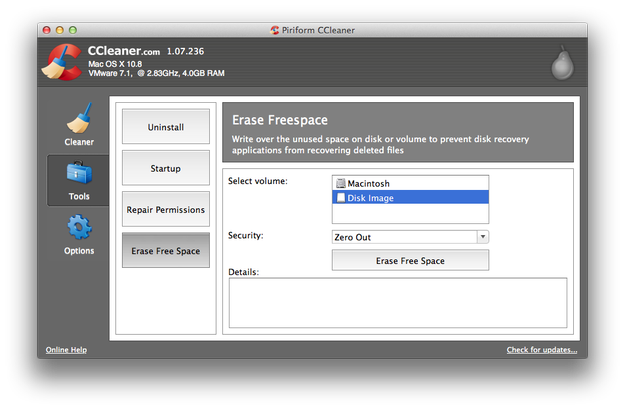
Task: Open the Uninstall tool
Action: click(x=165, y=127)
